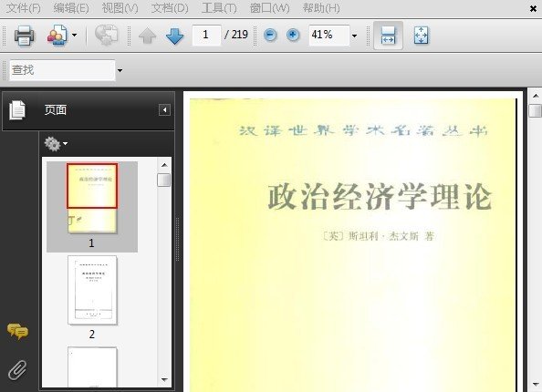Open the 帮助(H) menu

321,8
